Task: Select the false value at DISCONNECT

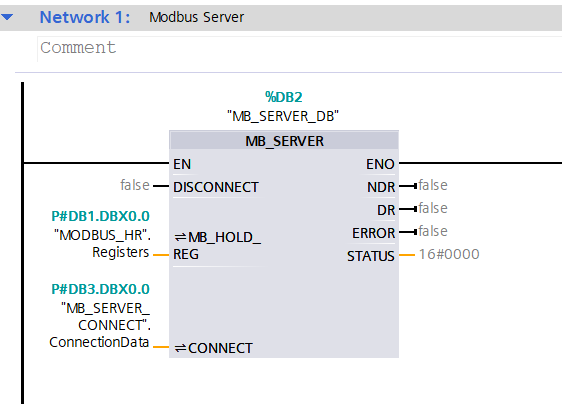Action: [135, 185]
